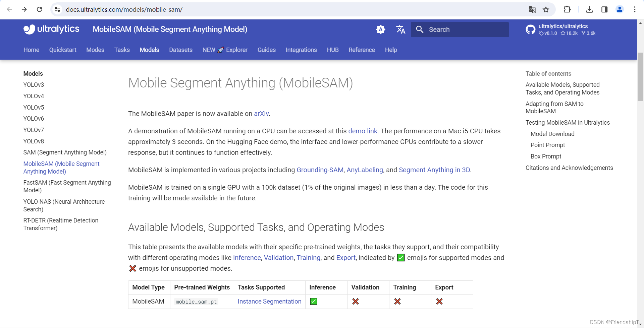
Task: Open site information icon in address bar
Action: pyautogui.click(x=58, y=9)
